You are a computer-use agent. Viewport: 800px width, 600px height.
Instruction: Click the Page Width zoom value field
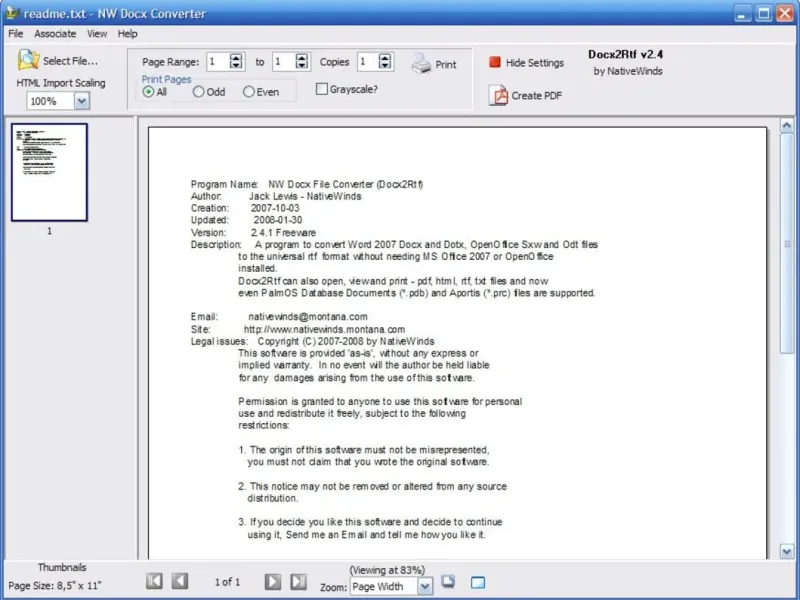(x=384, y=586)
